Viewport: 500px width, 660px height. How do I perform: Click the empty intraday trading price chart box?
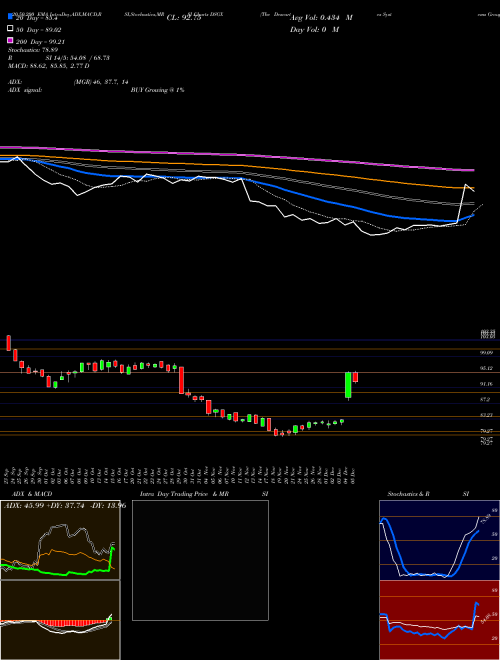pyautogui.click(x=200, y=560)
